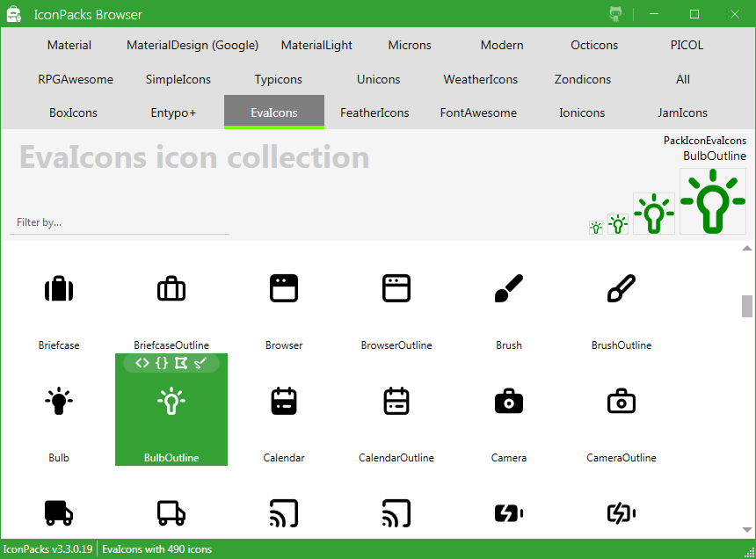Switch to the WeatherIcons collection
756x559 pixels.
coord(480,79)
